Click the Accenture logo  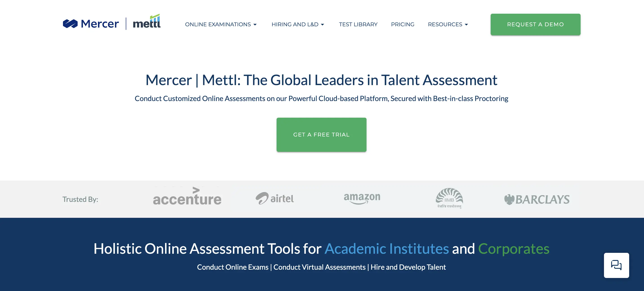(x=187, y=196)
